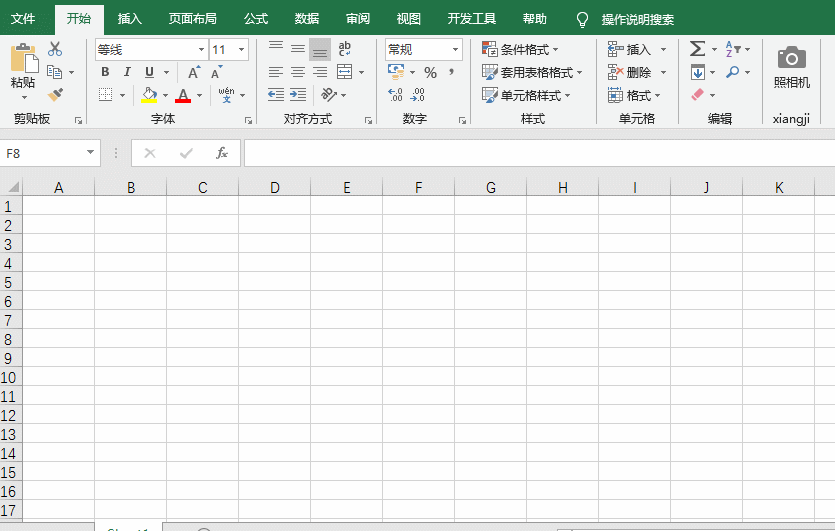The height and width of the screenshot is (531, 835).
Task: Click the Increase Font Size icon
Action: pos(194,72)
